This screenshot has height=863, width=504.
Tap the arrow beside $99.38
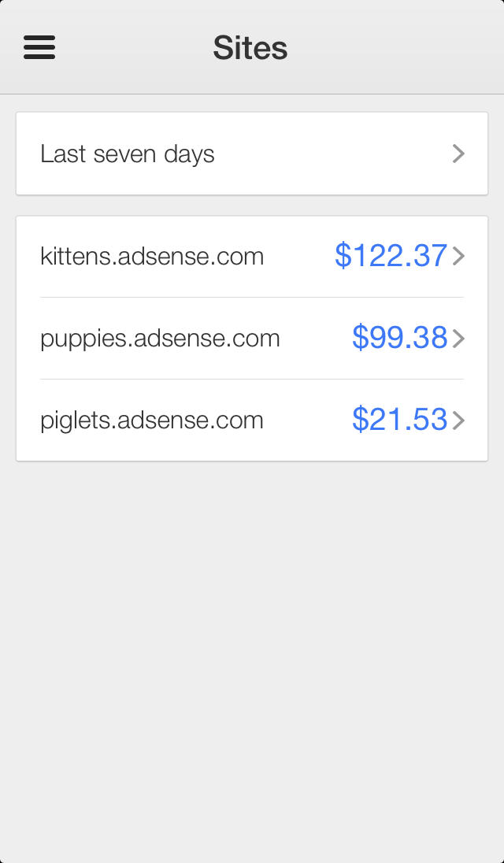(x=458, y=339)
